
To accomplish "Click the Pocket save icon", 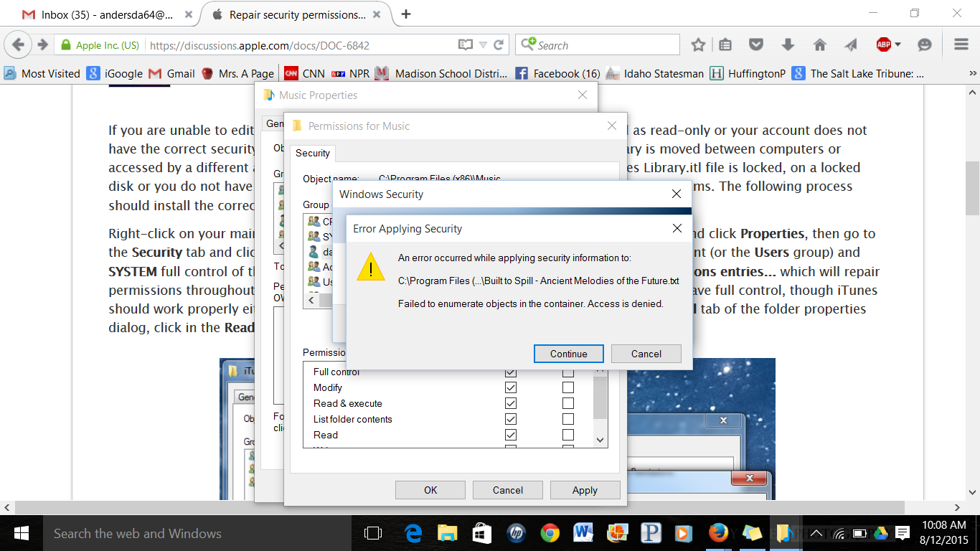I will coord(756,44).
